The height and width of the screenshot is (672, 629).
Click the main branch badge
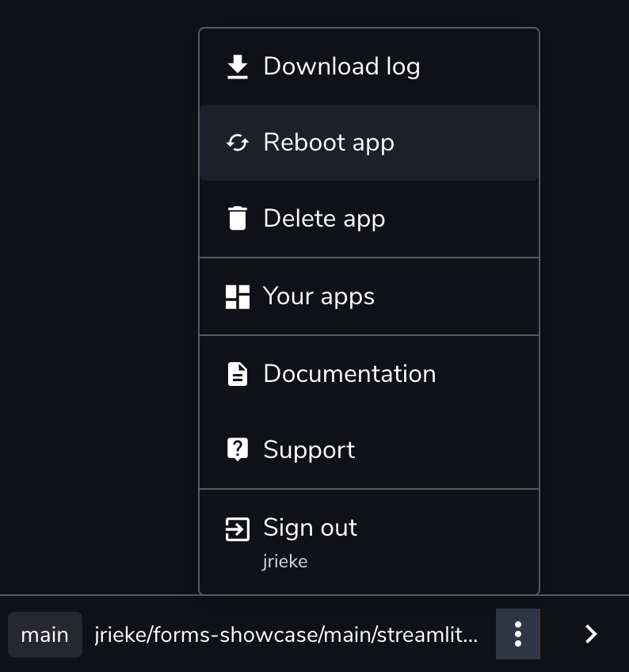[45, 635]
